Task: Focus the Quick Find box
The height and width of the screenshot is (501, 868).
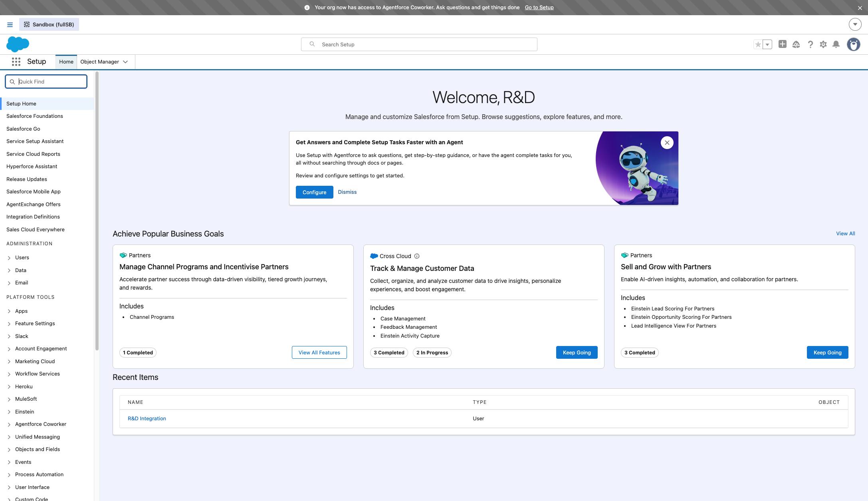Action: 46,82
